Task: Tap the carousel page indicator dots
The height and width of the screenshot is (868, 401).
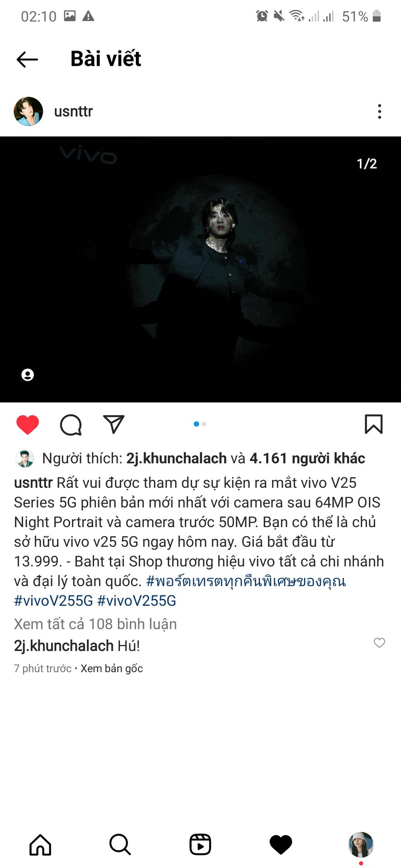Action: [200, 424]
